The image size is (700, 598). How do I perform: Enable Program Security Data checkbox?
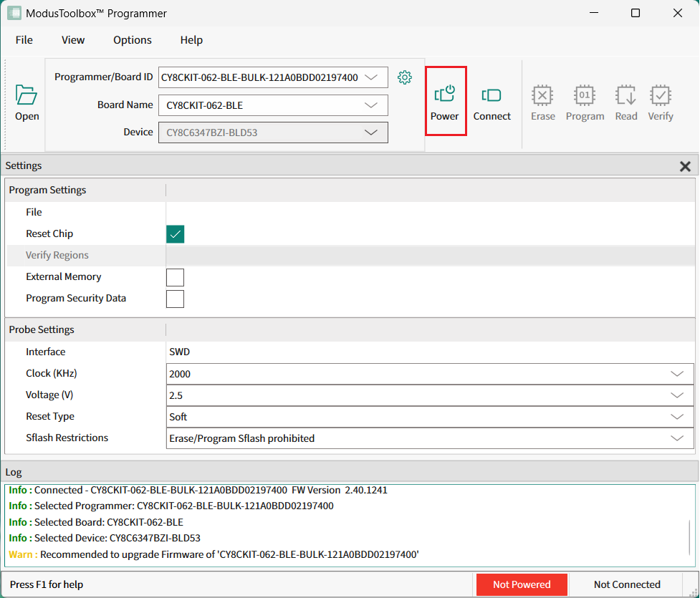175,299
